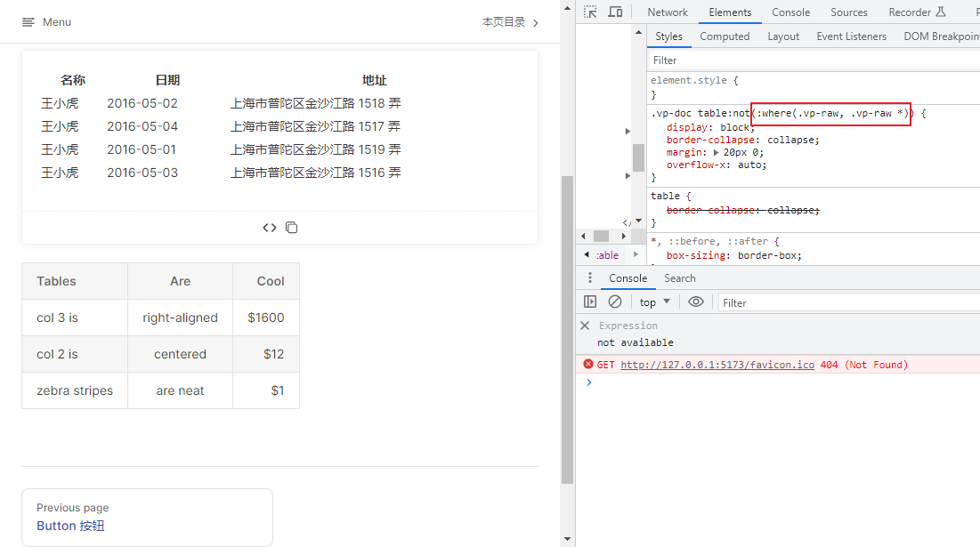This screenshot has width=980, height=547.
Task: Open the drawer's three-dot menu
Action: tap(589, 278)
